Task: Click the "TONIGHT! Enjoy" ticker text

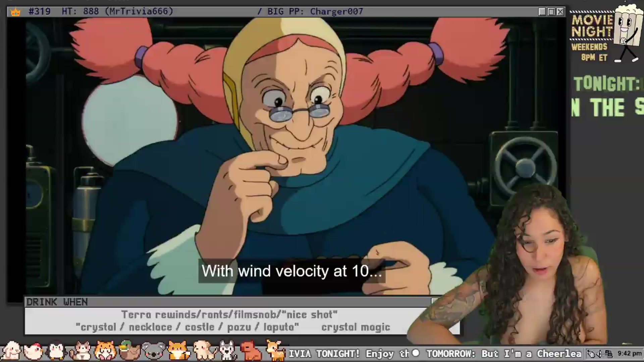Action: [x=355, y=354]
